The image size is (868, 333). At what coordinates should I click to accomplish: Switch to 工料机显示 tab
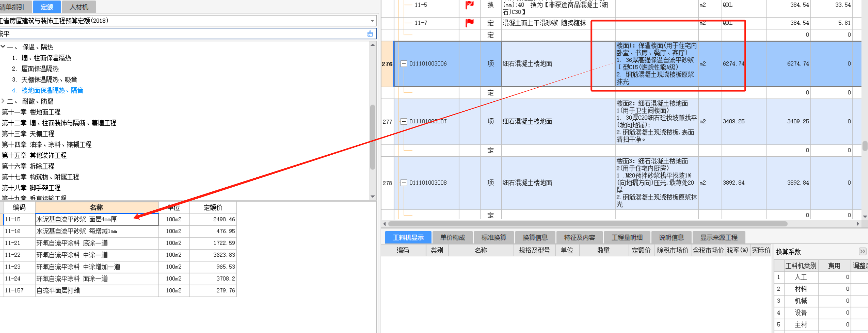point(408,237)
